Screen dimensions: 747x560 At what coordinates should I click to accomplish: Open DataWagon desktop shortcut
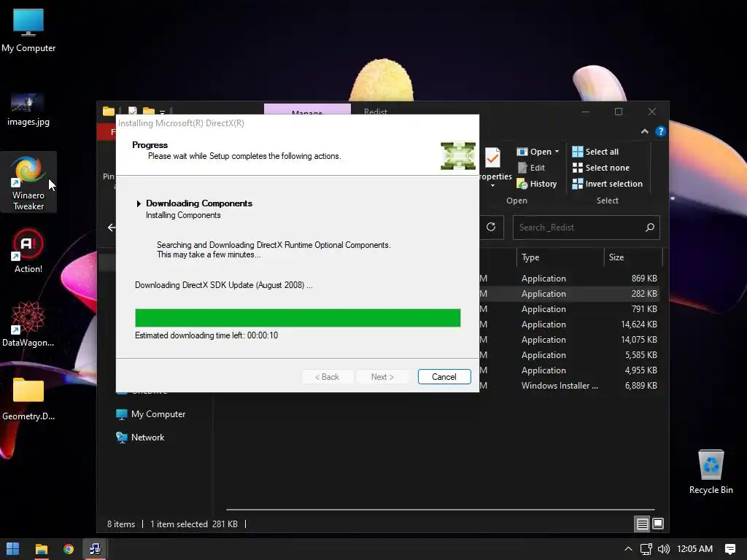(28, 324)
